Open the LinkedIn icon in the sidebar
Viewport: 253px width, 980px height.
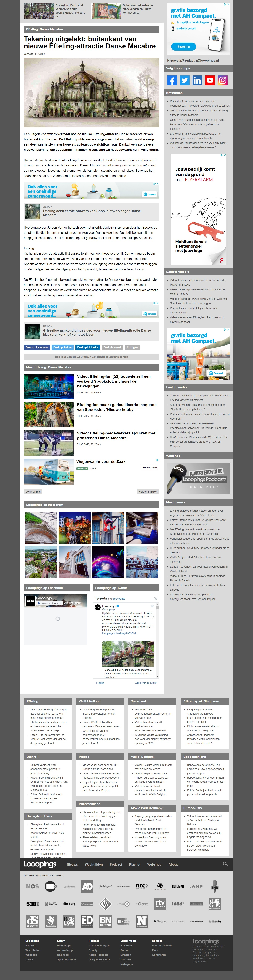[x=197, y=80]
